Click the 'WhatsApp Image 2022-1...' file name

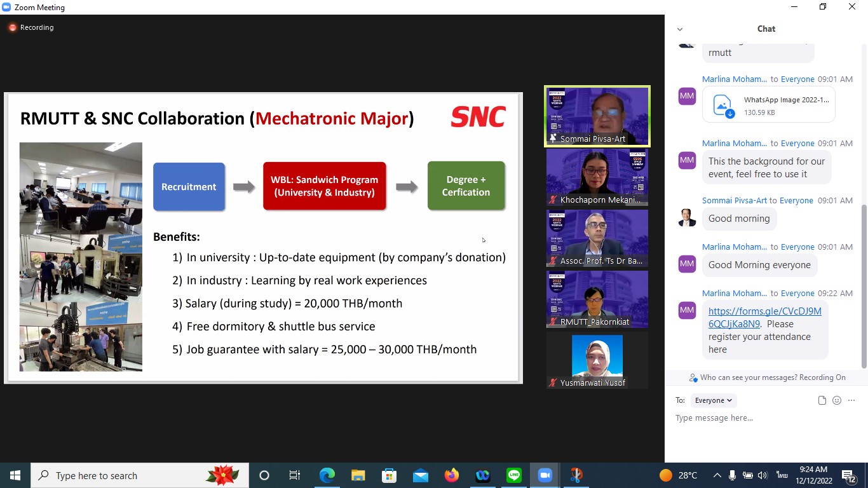[x=786, y=100]
